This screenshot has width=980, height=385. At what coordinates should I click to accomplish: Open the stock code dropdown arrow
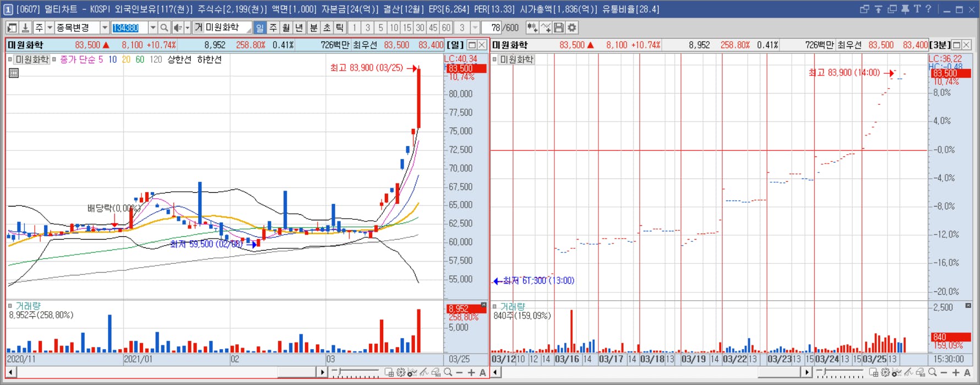153,28
